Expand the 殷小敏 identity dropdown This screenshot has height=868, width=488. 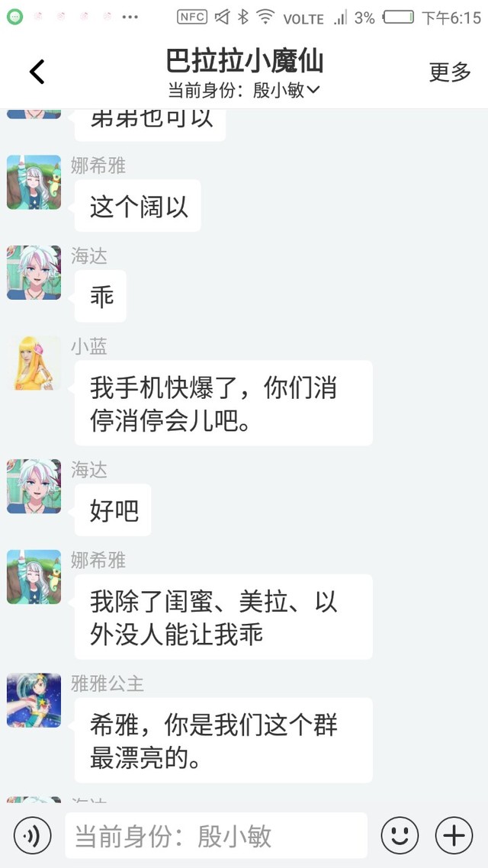tap(244, 90)
